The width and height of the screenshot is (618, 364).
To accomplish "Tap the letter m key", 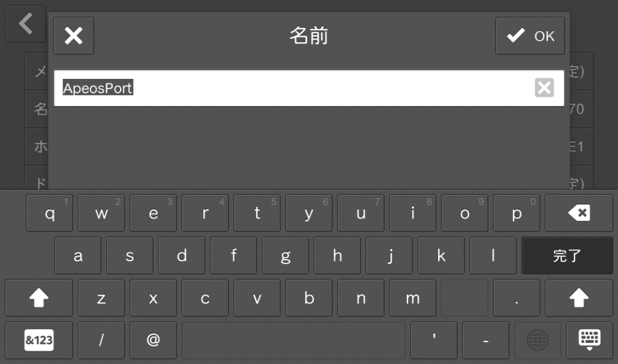I will click(413, 298).
